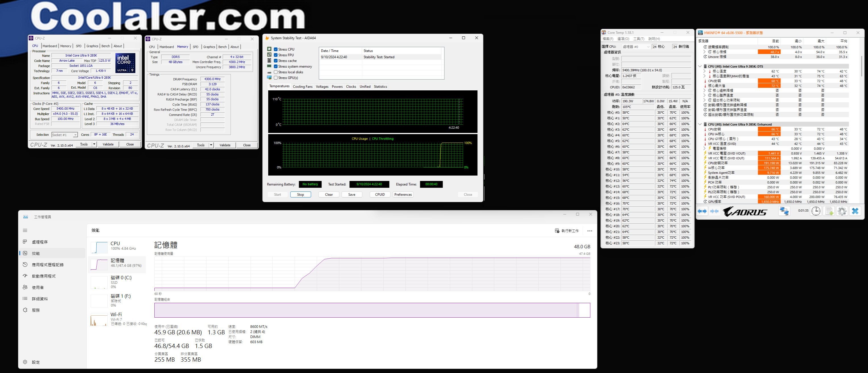Open Services page icon in Task Manager
The height and width of the screenshot is (373, 868).
pyautogui.click(x=25, y=310)
